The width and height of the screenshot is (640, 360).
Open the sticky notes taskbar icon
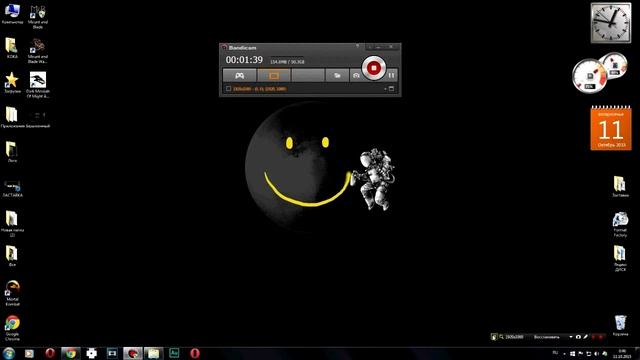click(153, 353)
